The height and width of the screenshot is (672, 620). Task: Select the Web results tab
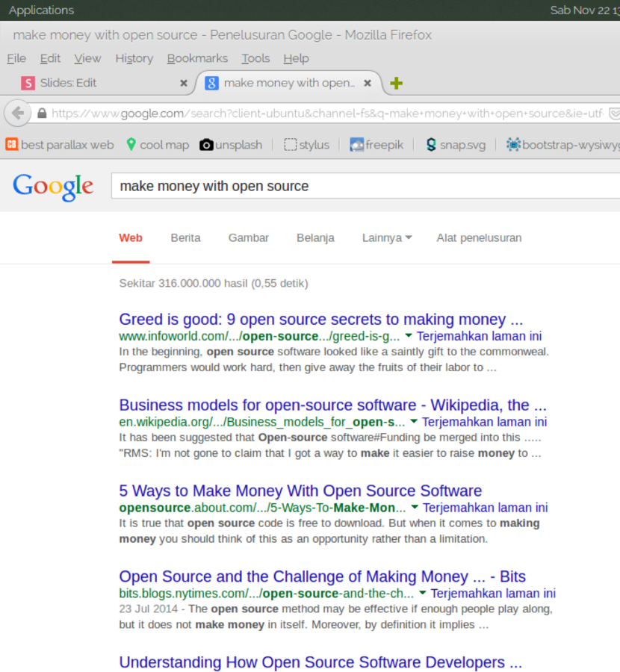[131, 238]
